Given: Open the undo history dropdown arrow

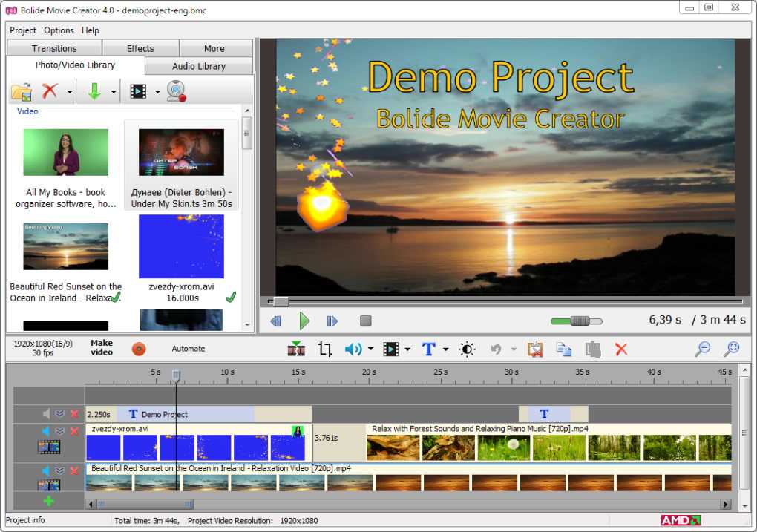Looking at the screenshot, I should (513, 349).
